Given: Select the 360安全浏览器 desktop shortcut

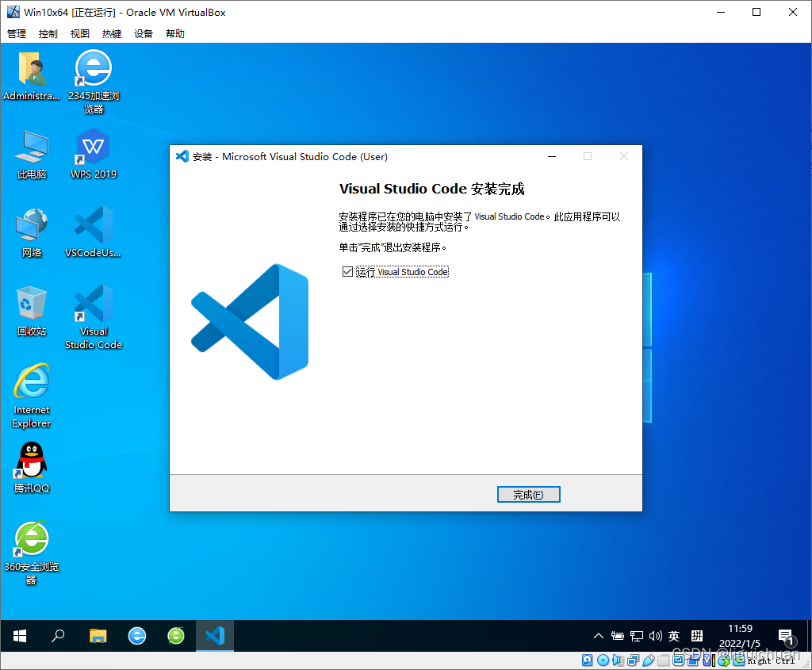Looking at the screenshot, I should [x=32, y=553].
